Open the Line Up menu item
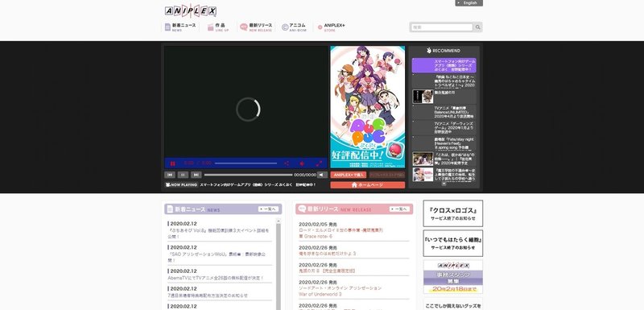 click(218, 27)
